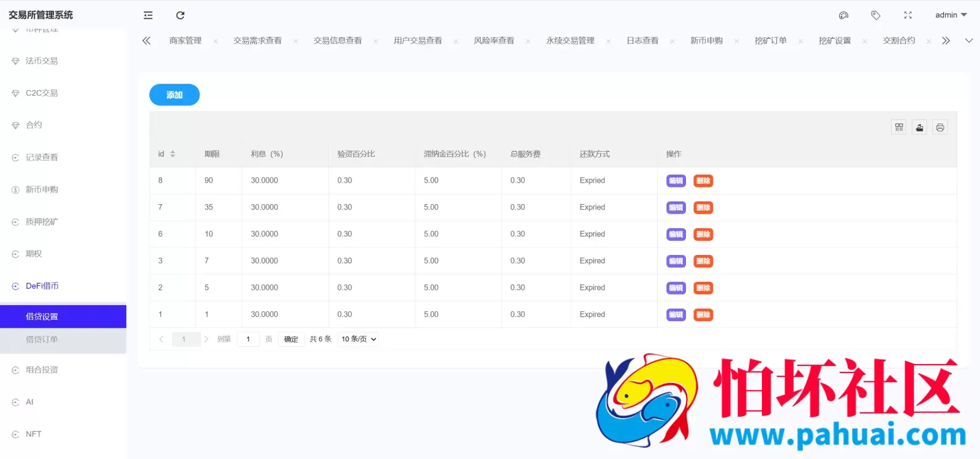Collapse the sidebar with the menu fold icon

[148, 15]
